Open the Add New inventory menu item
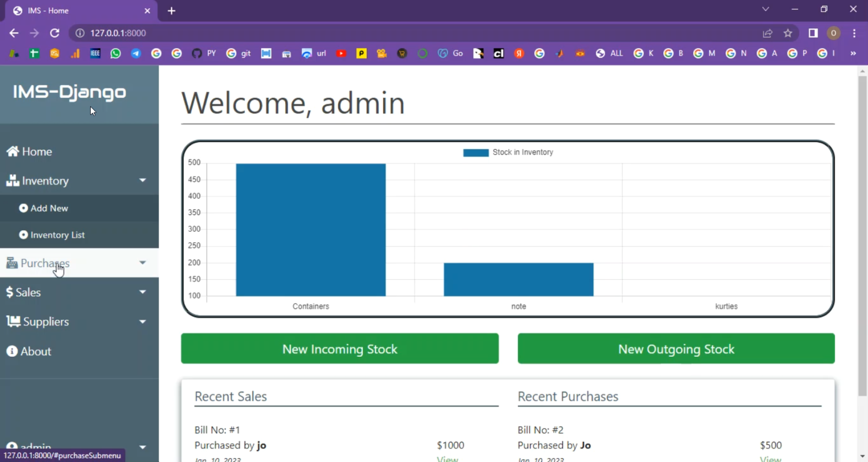 49,208
